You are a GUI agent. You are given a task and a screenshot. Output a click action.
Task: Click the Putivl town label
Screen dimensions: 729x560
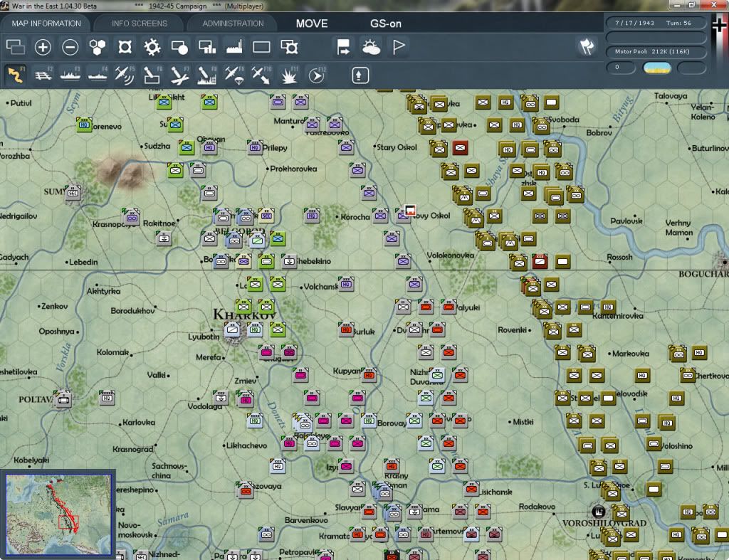pos(21,102)
